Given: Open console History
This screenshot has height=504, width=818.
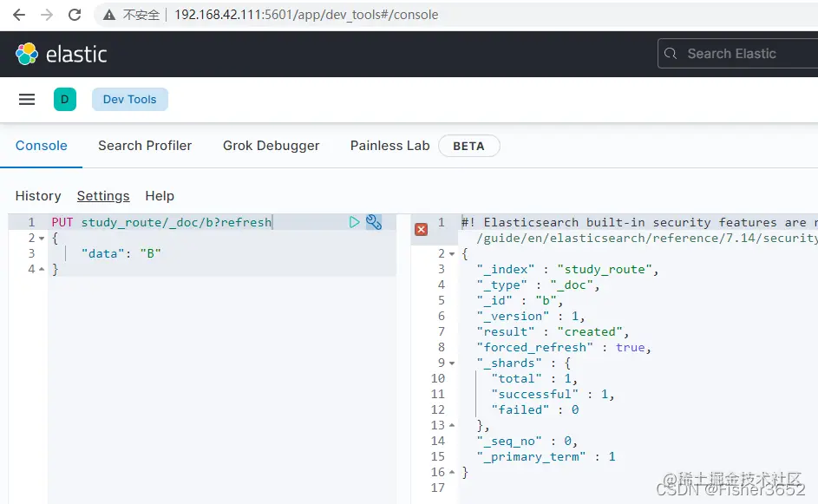Looking at the screenshot, I should tap(38, 196).
